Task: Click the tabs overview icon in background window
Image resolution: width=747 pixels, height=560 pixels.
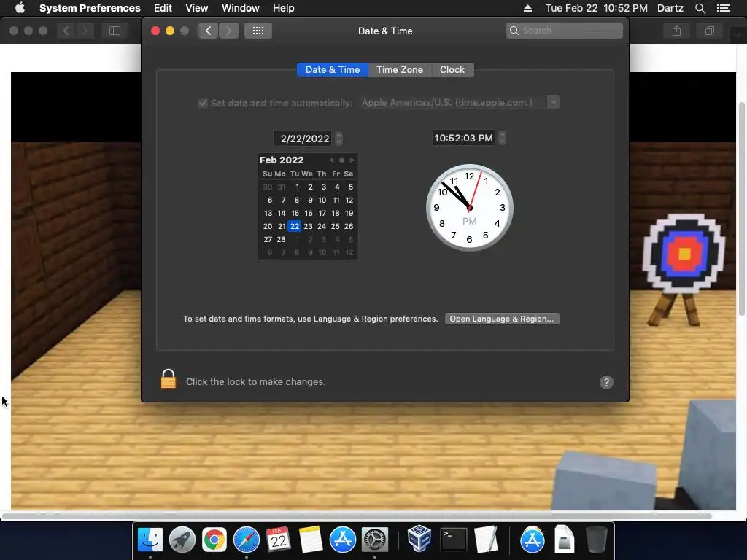Action: 709,31
